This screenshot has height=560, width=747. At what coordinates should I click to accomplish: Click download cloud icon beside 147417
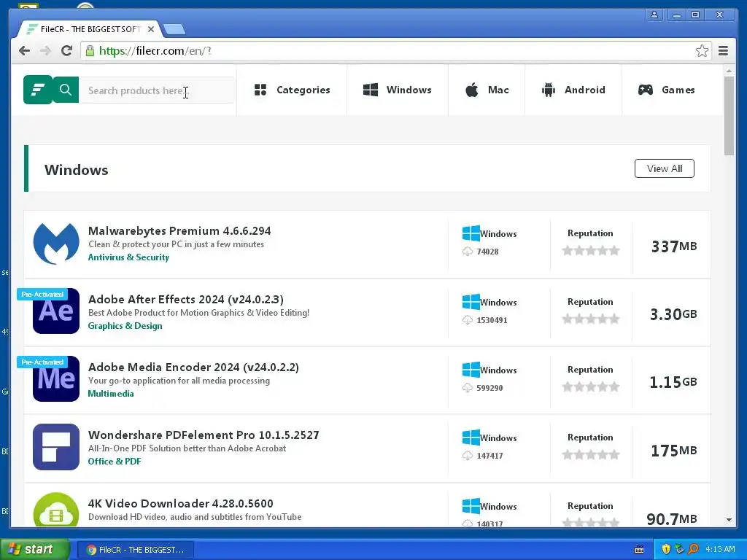pyautogui.click(x=468, y=456)
